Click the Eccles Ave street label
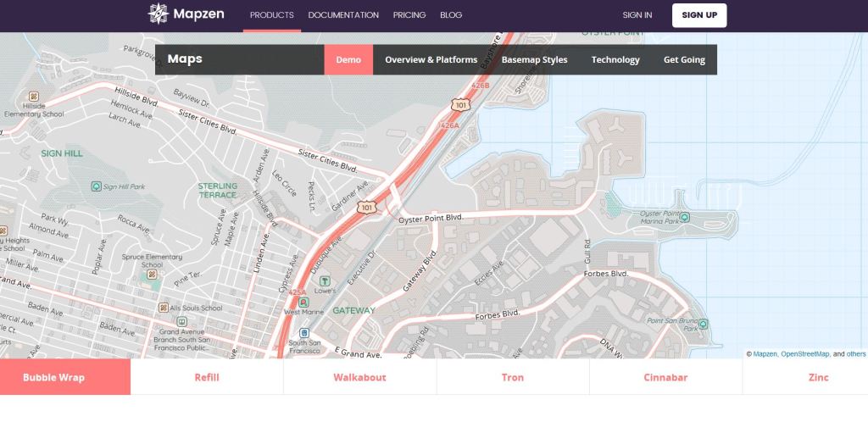The height and width of the screenshot is (422, 868). coord(490,273)
